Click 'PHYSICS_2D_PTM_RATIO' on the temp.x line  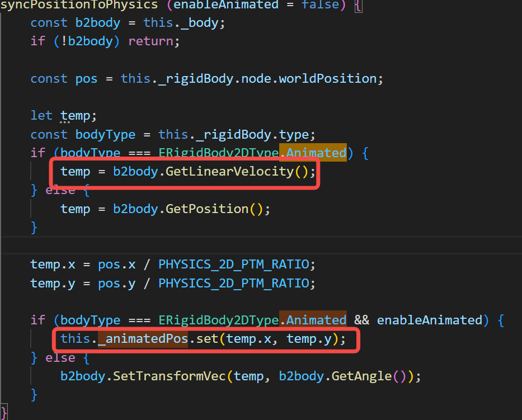pyautogui.click(x=234, y=265)
